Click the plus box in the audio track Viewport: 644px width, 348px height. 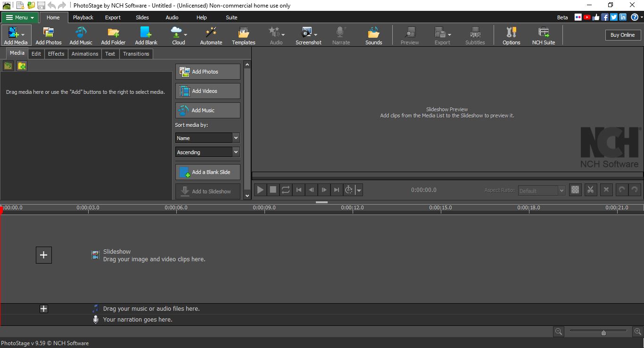(44, 309)
